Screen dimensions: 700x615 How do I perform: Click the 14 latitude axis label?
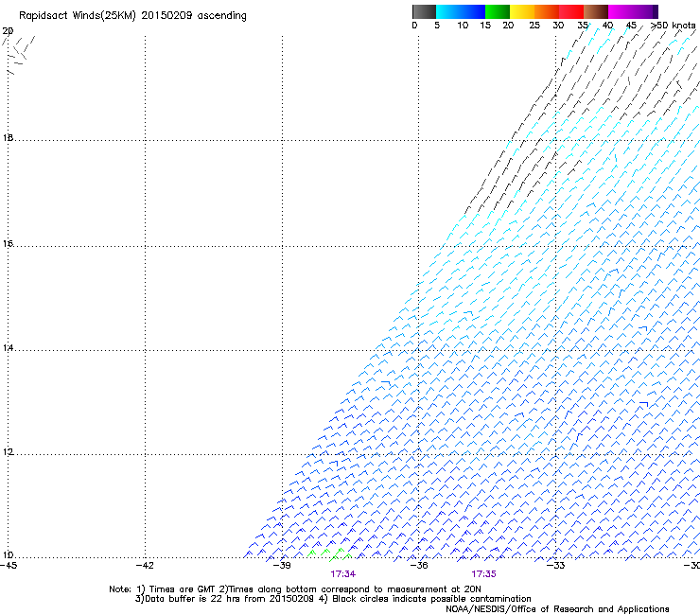pyautogui.click(x=8, y=348)
